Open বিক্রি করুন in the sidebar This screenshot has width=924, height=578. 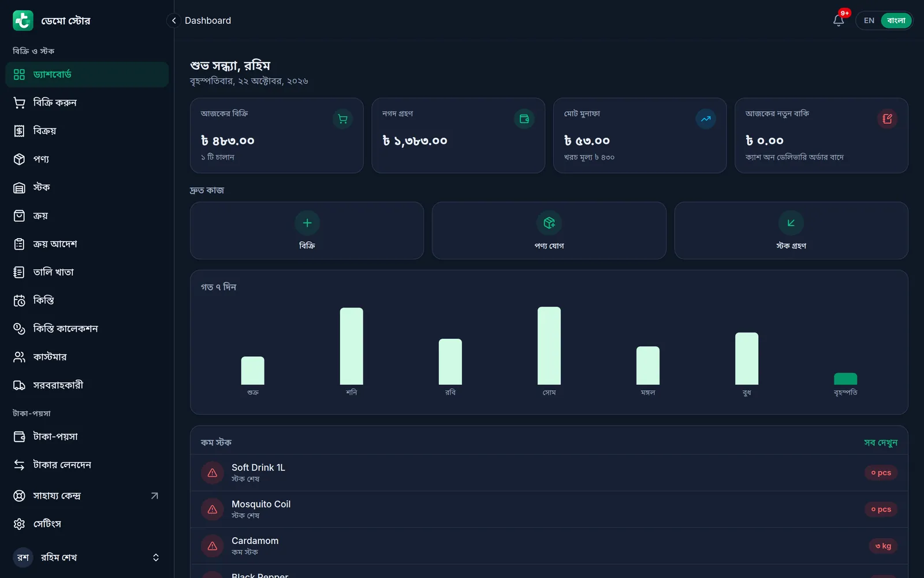coord(87,103)
